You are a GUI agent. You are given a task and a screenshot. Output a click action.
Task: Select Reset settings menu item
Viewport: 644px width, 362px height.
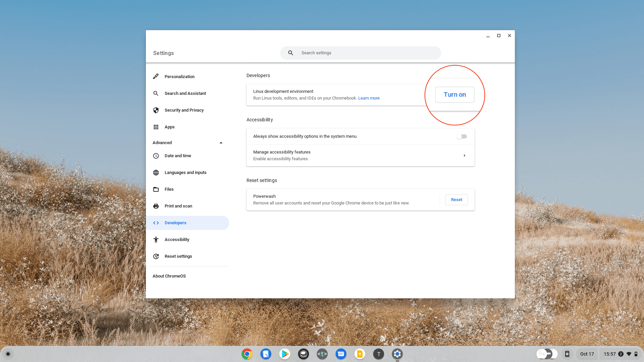pyautogui.click(x=178, y=256)
